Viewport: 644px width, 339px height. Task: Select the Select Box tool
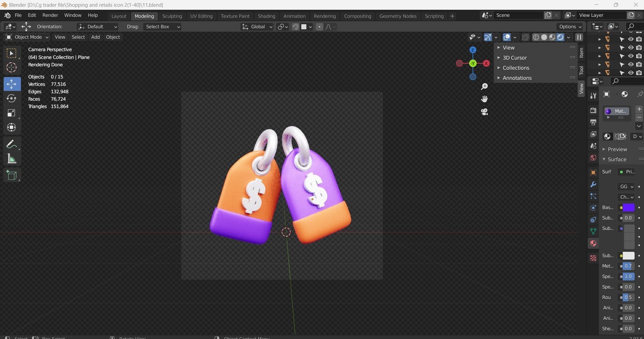pyautogui.click(x=12, y=54)
